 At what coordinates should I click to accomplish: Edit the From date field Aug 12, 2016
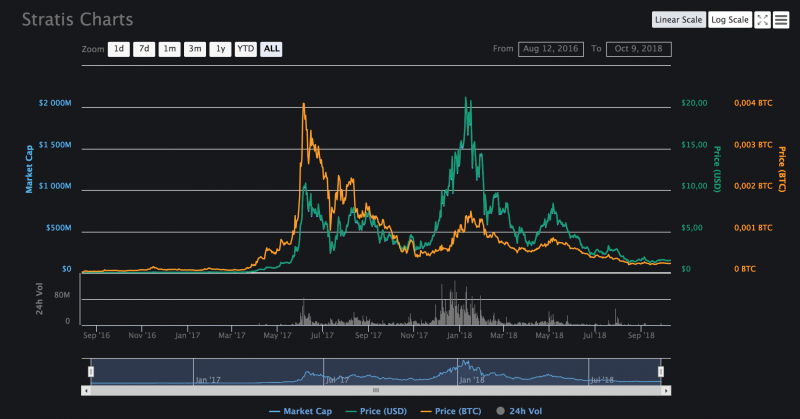[551, 49]
